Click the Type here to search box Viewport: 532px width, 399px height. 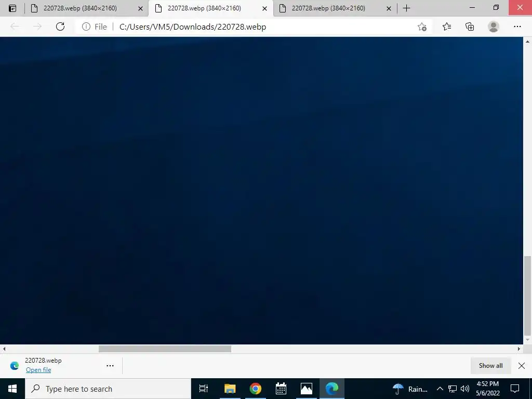[x=108, y=389]
